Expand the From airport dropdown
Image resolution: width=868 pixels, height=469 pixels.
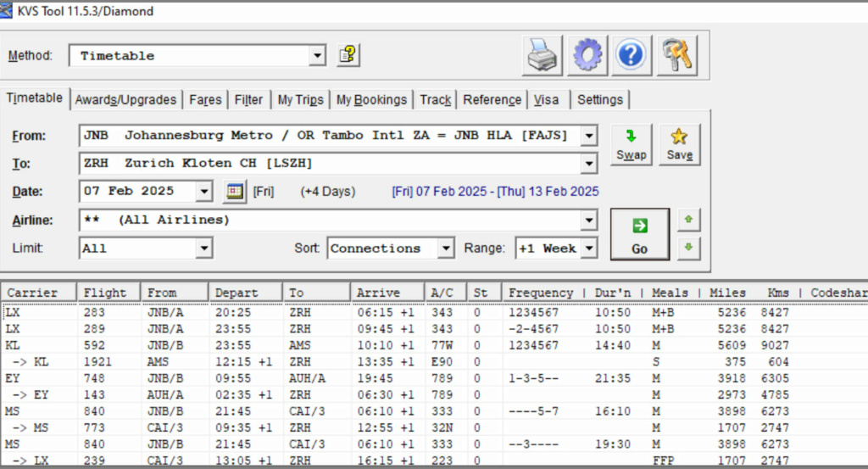pyautogui.click(x=589, y=136)
